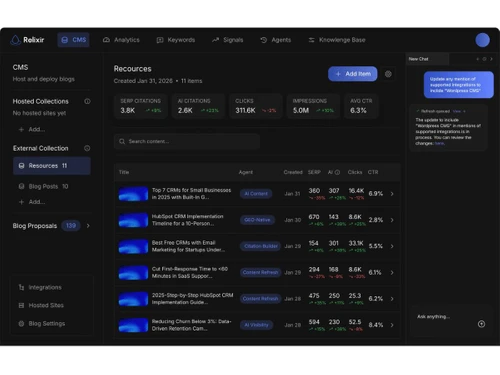Click the Hosted Sites sidebar icon
The image size is (500, 375).
21,305
